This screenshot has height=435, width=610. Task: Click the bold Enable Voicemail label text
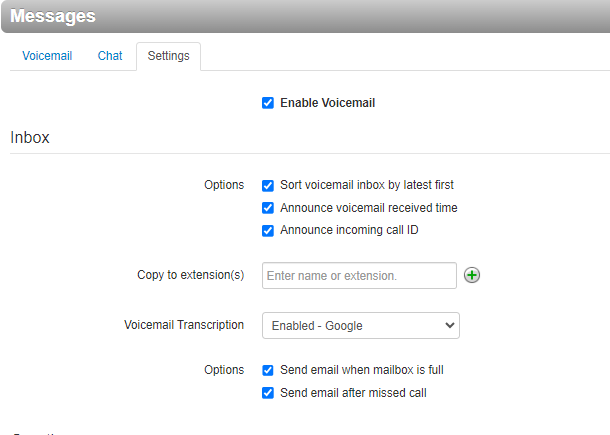point(327,103)
